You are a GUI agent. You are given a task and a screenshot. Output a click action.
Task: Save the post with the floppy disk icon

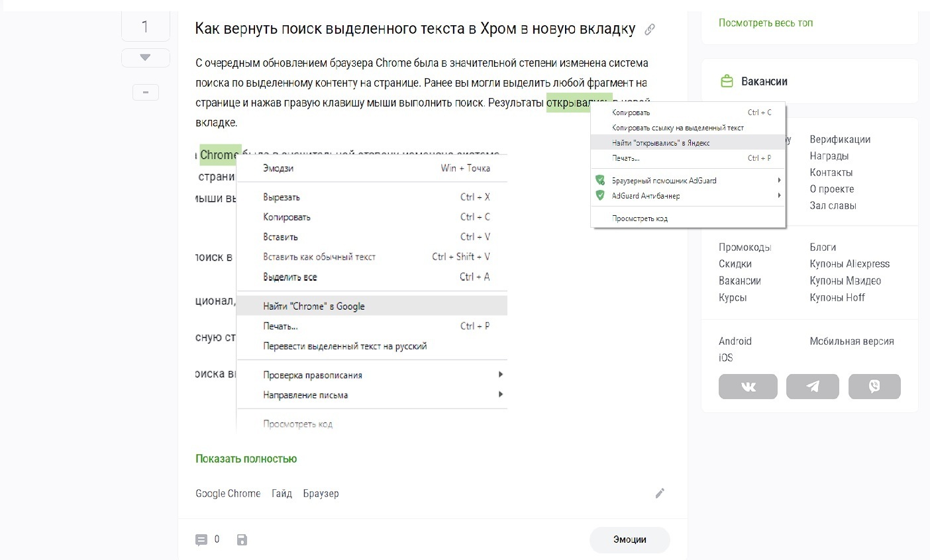point(242,540)
